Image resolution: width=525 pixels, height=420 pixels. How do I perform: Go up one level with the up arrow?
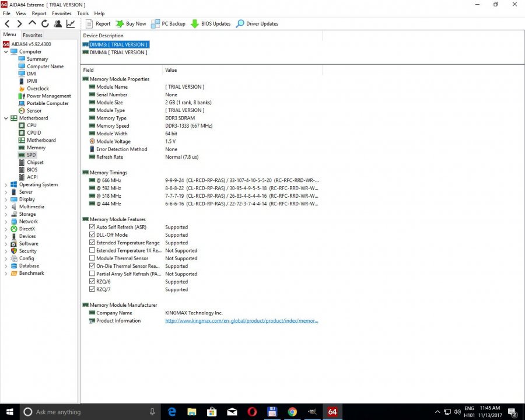[x=32, y=23]
